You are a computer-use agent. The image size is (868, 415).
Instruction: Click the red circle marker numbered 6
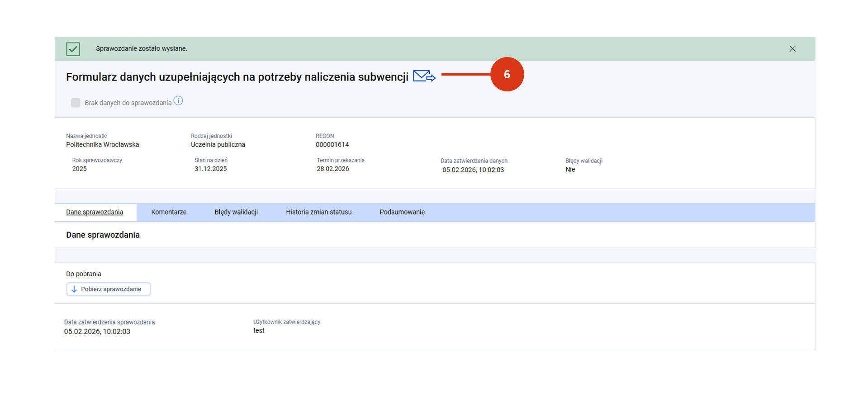click(x=507, y=74)
